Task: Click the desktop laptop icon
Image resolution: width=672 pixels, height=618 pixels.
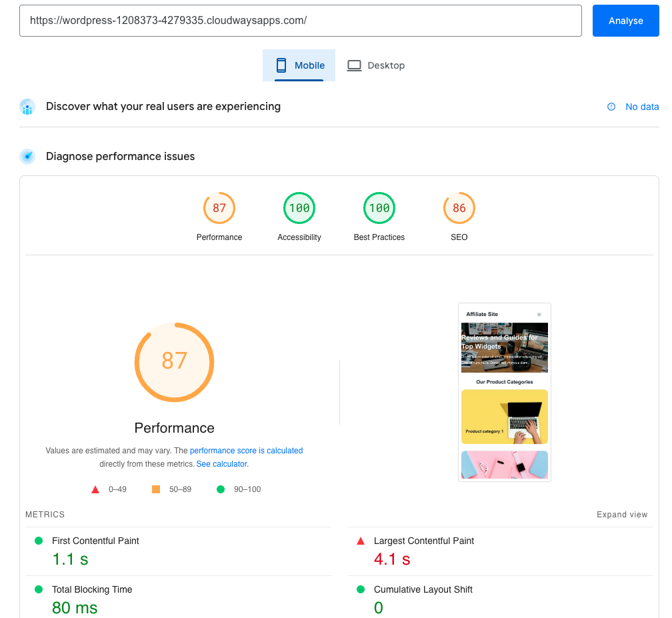Action: click(x=354, y=65)
